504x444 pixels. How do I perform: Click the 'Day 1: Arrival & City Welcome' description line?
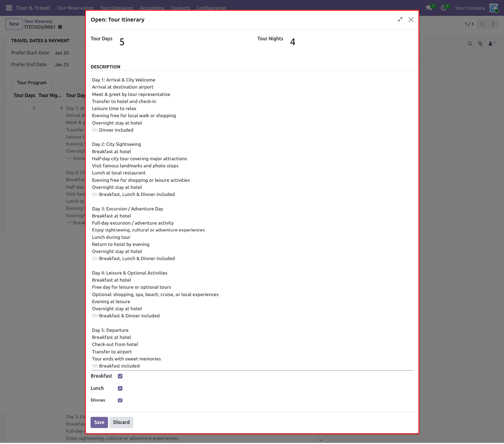tap(124, 80)
